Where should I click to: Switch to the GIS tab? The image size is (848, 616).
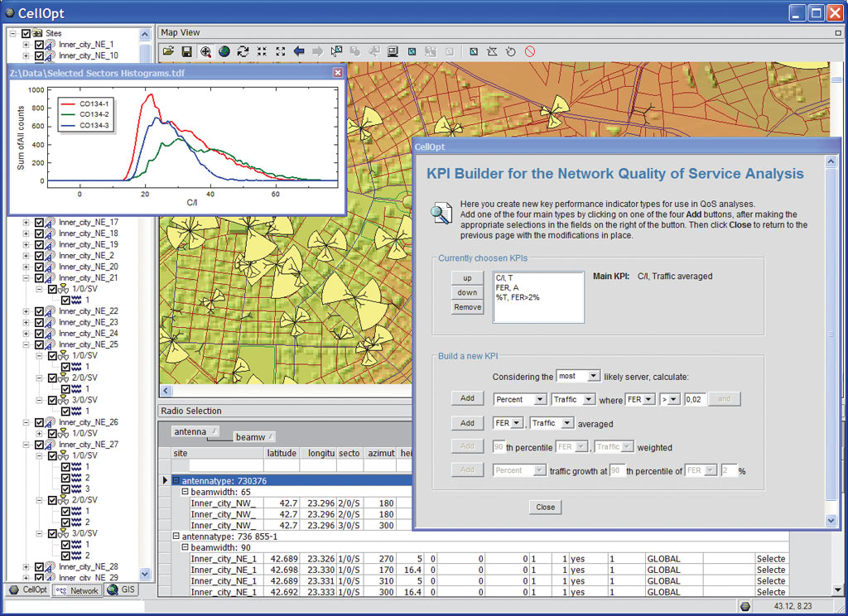coord(121,590)
